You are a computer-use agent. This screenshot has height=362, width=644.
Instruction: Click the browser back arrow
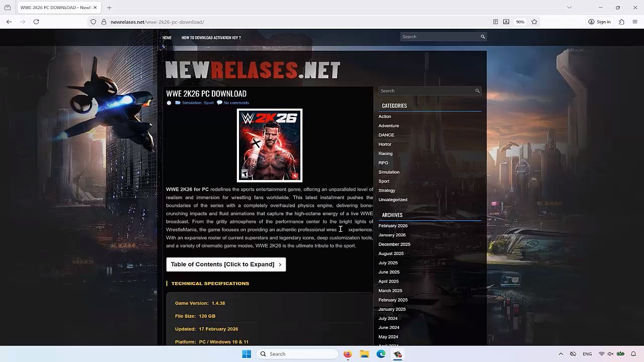tap(9, 22)
